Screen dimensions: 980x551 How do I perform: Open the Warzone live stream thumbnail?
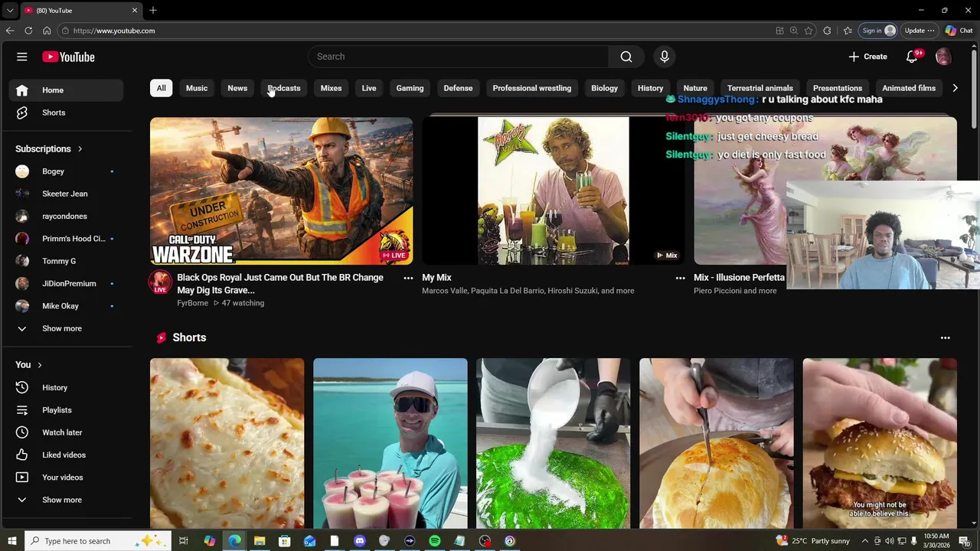coord(282,191)
